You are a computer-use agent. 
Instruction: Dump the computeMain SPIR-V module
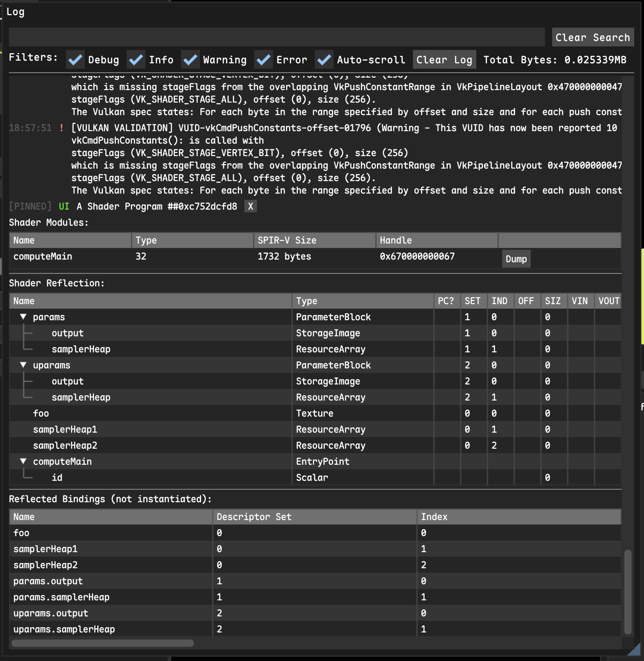516,259
